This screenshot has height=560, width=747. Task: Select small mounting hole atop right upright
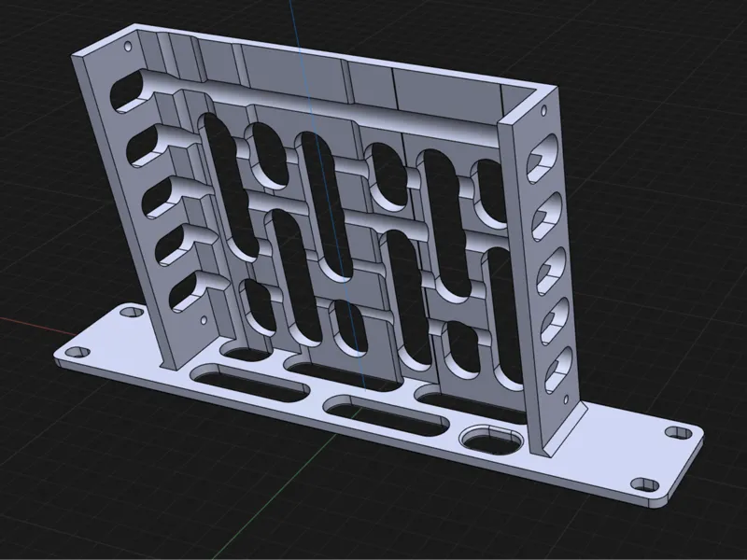click(545, 111)
